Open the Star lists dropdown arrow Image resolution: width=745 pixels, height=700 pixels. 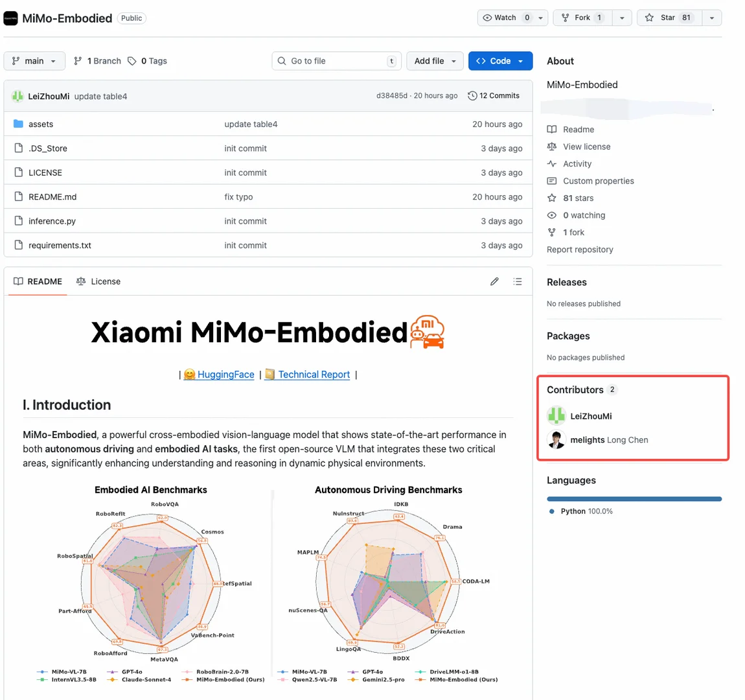coord(712,17)
